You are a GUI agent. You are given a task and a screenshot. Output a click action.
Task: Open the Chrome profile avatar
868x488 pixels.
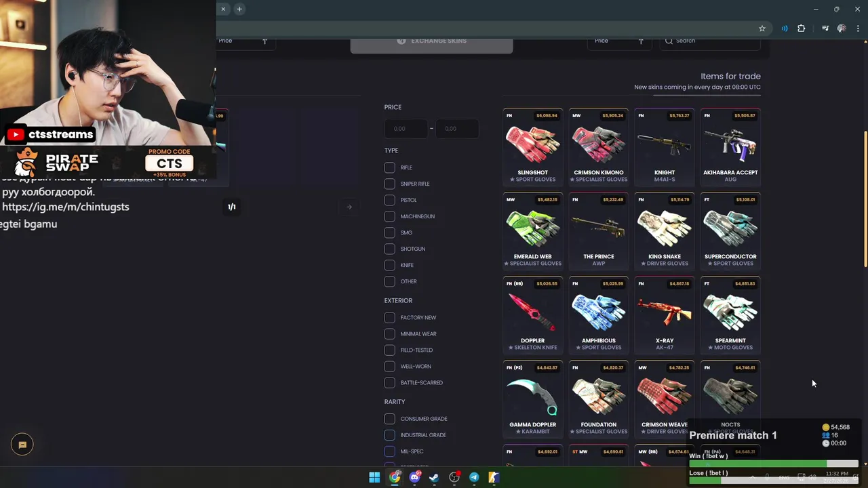(842, 28)
